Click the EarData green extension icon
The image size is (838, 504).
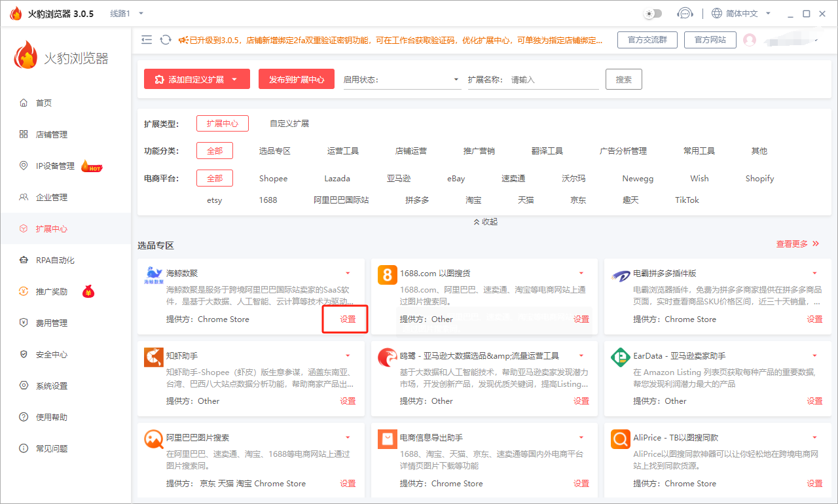click(x=621, y=357)
